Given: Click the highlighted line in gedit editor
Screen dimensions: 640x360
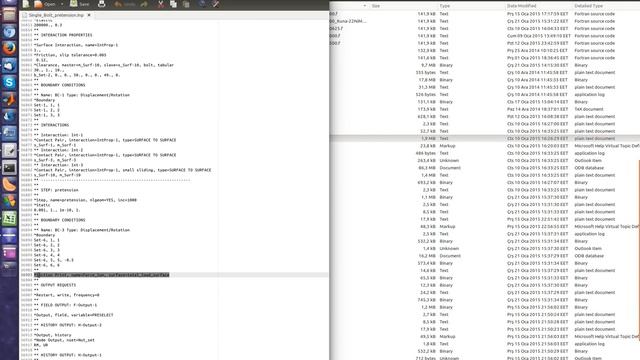Looking at the screenshot, I should [x=102, y=275].
